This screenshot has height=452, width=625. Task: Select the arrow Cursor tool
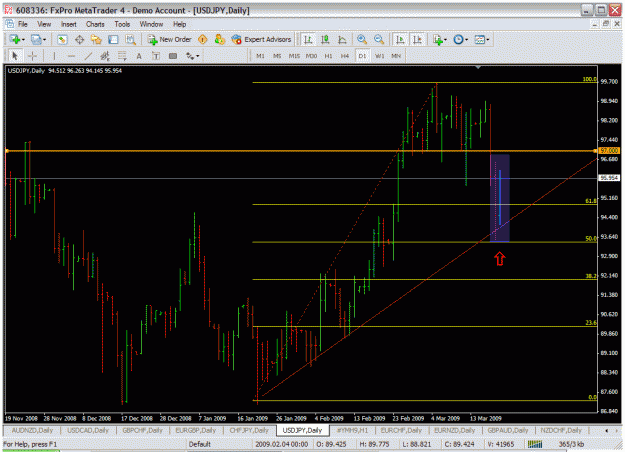pos(15,56)
